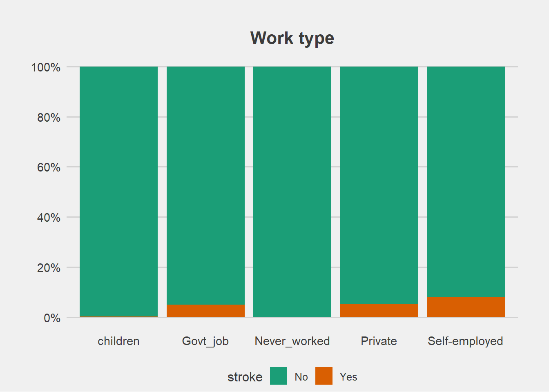This screenshot has width=549, height=392.
Task: Select the orange Yes segment for Private
Action: pyautogui.click(x=379, y=311)
